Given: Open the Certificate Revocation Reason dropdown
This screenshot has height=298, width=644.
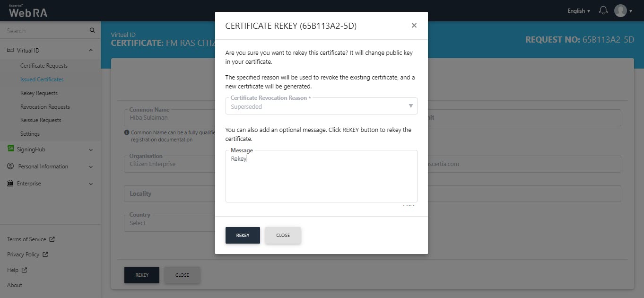Looking at the screenshot, I should tap(321, 106).
